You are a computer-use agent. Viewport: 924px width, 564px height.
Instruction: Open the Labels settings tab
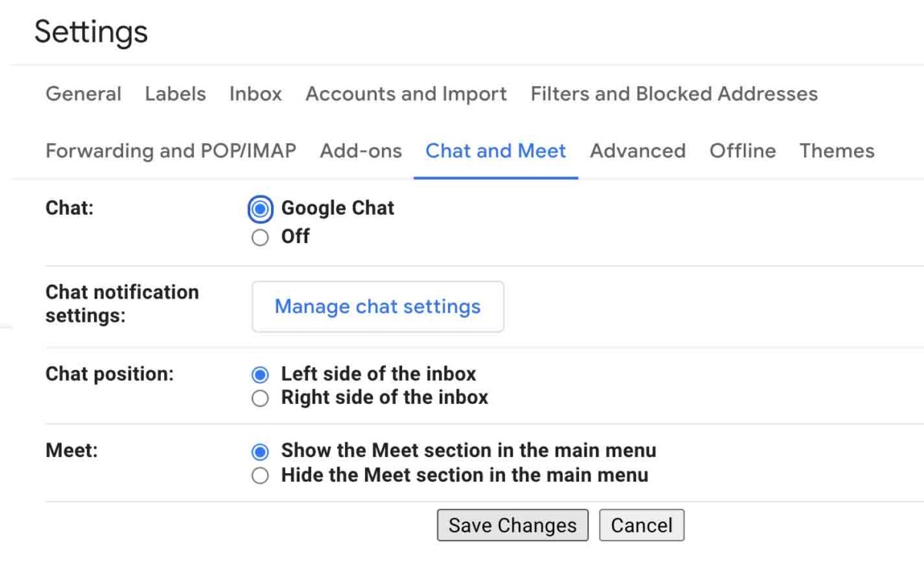[176, 94]
